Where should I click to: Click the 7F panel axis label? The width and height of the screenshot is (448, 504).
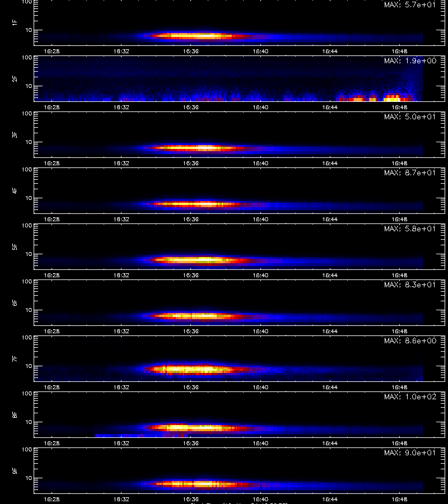15,359
